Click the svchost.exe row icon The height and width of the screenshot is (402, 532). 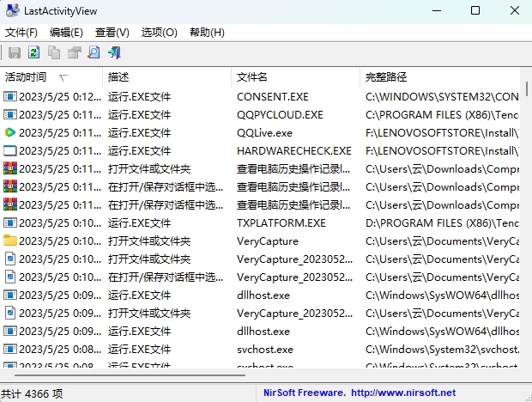pyautogui.click(x=9, y=349)
